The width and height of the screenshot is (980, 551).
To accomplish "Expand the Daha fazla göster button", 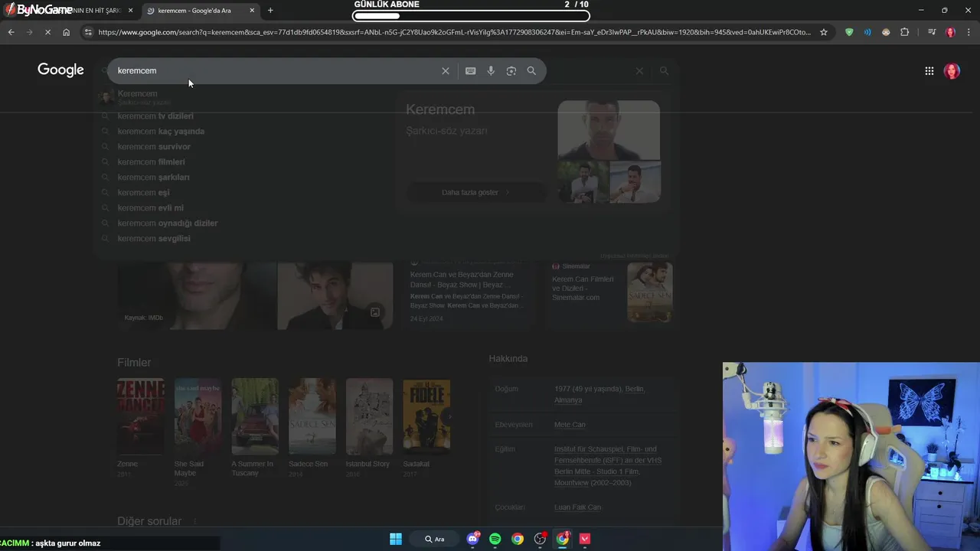I will pyautogui.click(x=475, y=192).
